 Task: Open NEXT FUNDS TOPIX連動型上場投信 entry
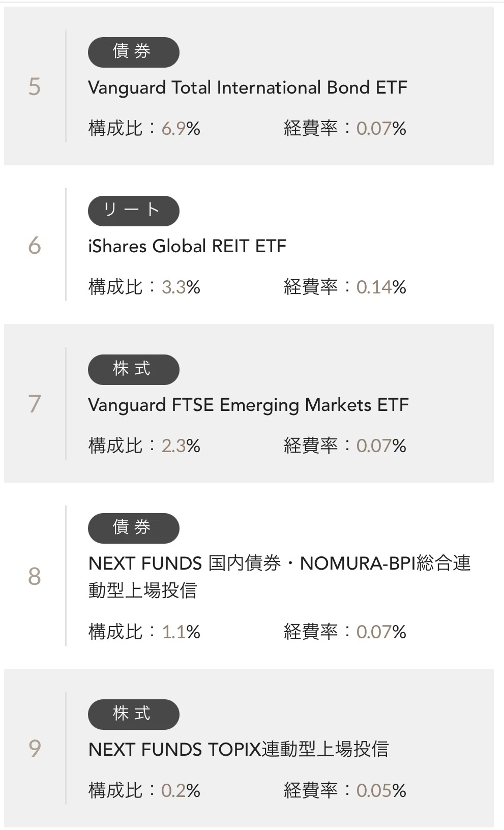coord(239,749)
